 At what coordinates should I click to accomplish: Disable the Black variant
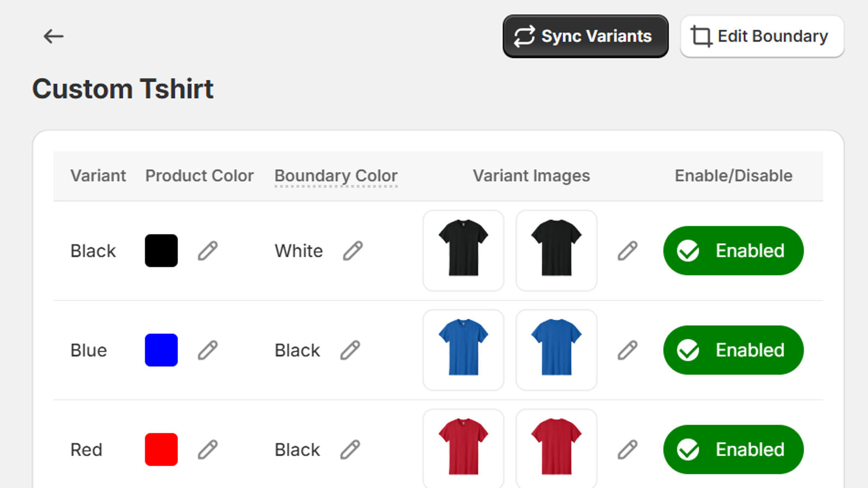[733, 251]
